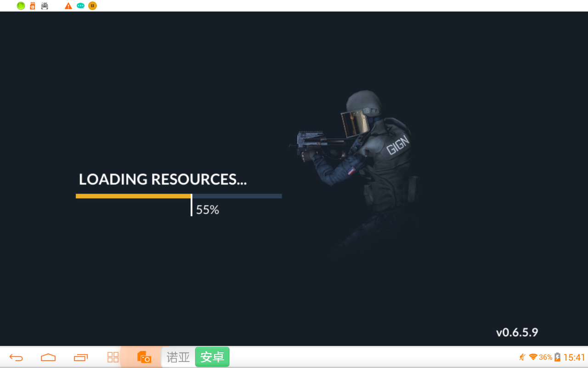588x368 pixels.
Task: Tap the grey Android robot notification icon
Action: [x=45, y=6]
